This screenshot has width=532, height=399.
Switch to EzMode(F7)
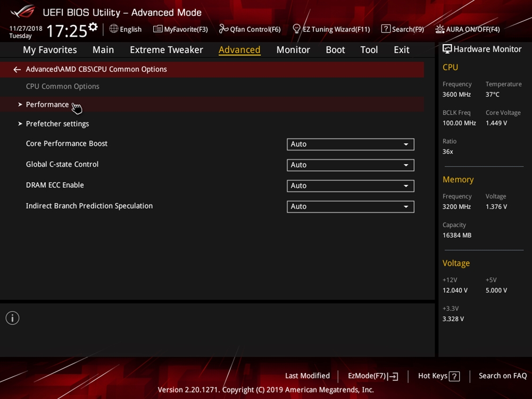(373, 376)
